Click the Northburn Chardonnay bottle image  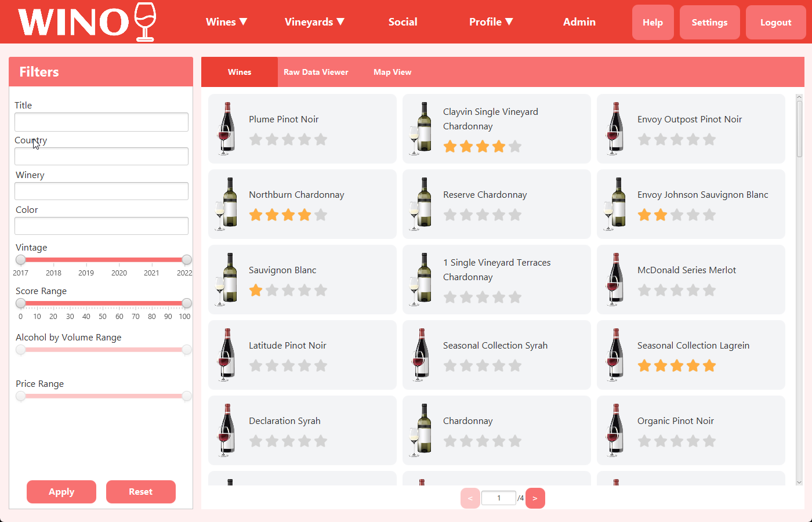(227, 204)
